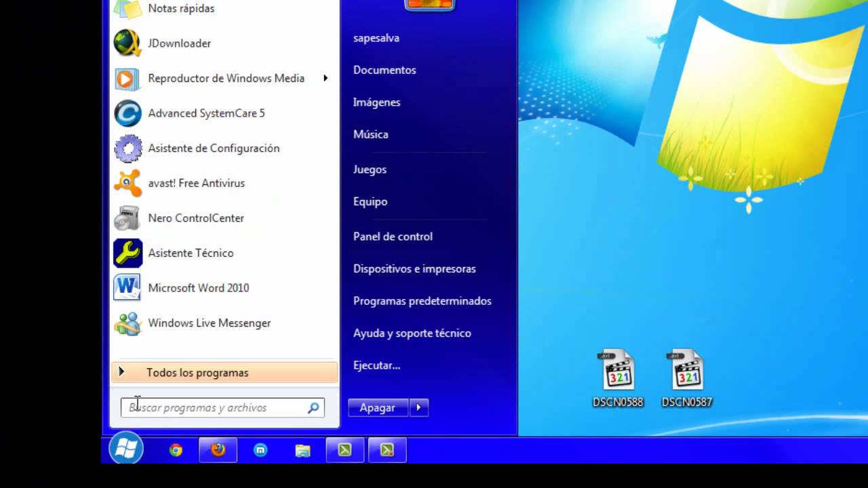This screenshot has height=488, width=868.
Task: Expand Todos los programas list
Action: click(x=224, y=372)
